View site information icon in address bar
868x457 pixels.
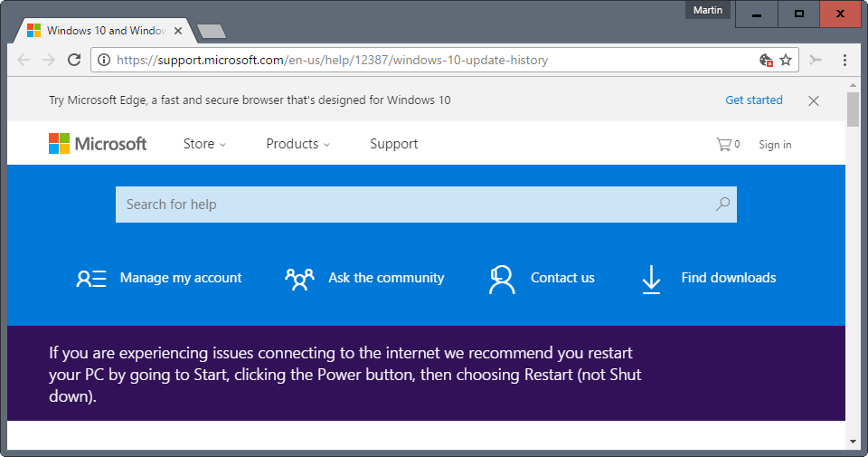pos(104,60)
